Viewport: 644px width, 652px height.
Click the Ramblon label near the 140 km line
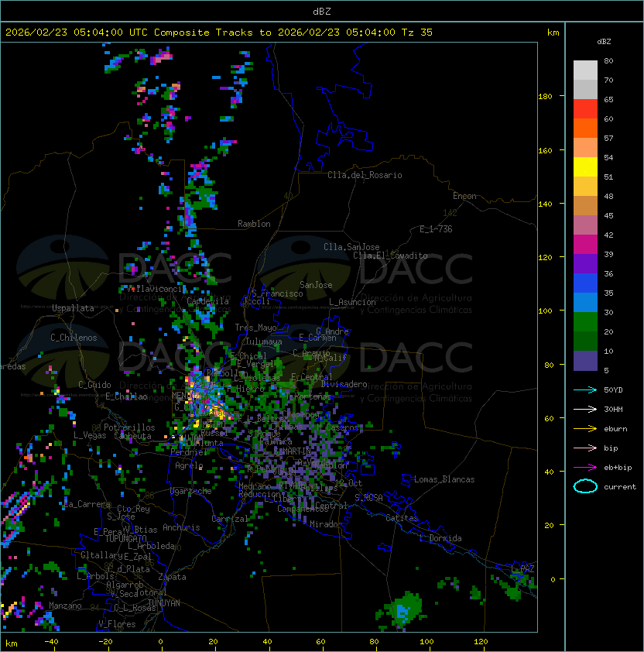click(x=254, y=224)
